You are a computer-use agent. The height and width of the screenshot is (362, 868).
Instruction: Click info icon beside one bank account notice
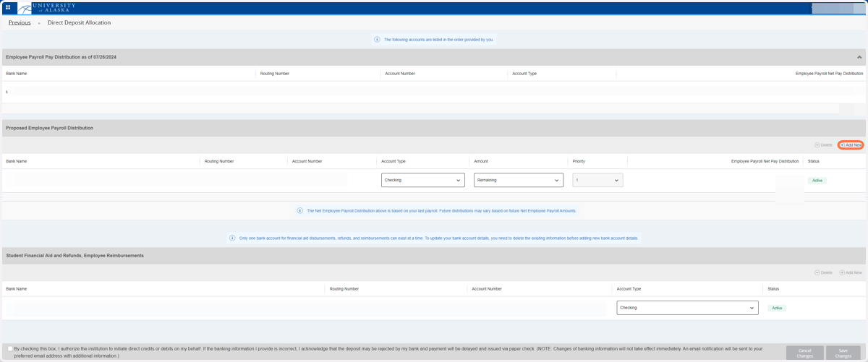click(x=232, y=238)
